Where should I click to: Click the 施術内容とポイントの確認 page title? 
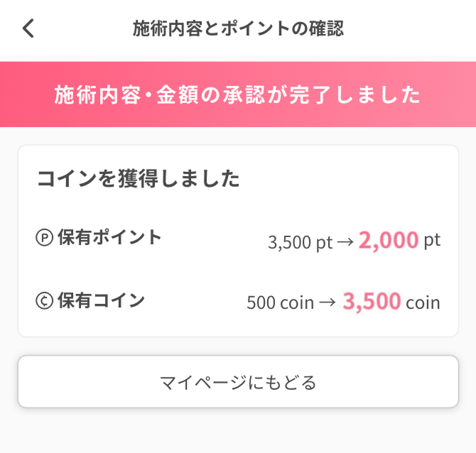click(238, 28)
